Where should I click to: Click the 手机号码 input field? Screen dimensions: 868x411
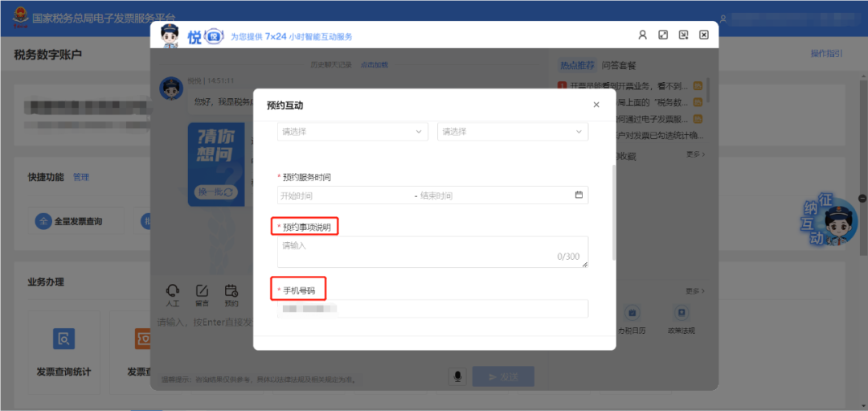coord(432,309)
